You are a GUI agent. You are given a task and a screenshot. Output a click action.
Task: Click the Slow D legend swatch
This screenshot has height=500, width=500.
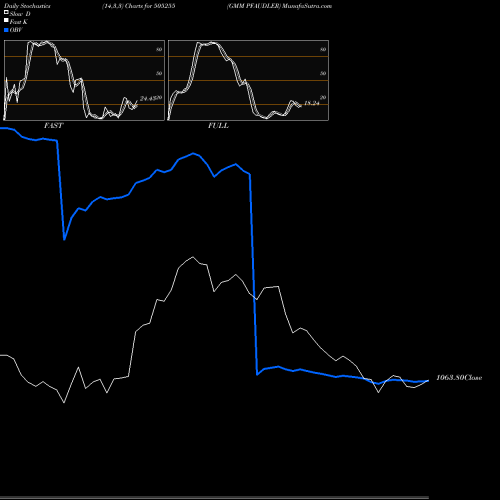pyautogui.click(x=6, y=12)
